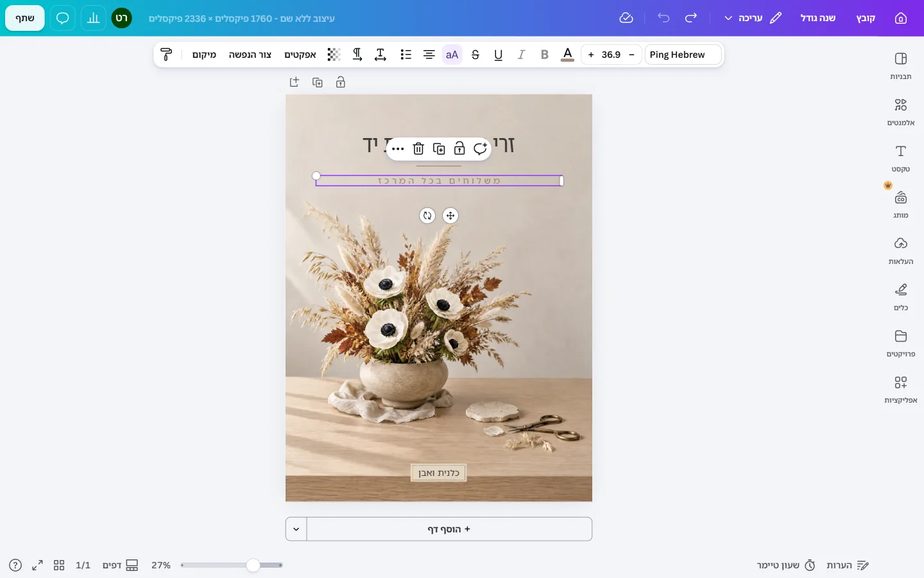The width and height of the screenshot is (924, 578).
Task: Toggle italic formatting
Action: (522, 55)
